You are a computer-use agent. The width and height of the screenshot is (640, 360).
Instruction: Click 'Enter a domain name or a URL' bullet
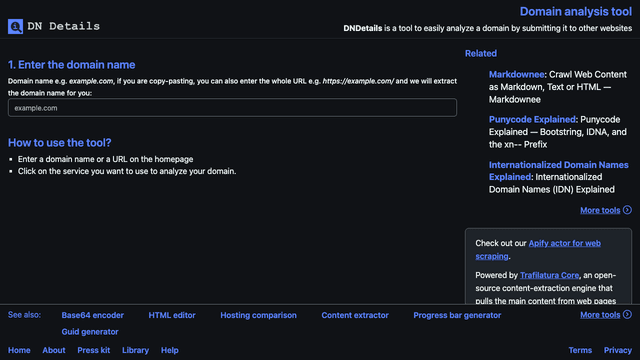click(105, 159)
